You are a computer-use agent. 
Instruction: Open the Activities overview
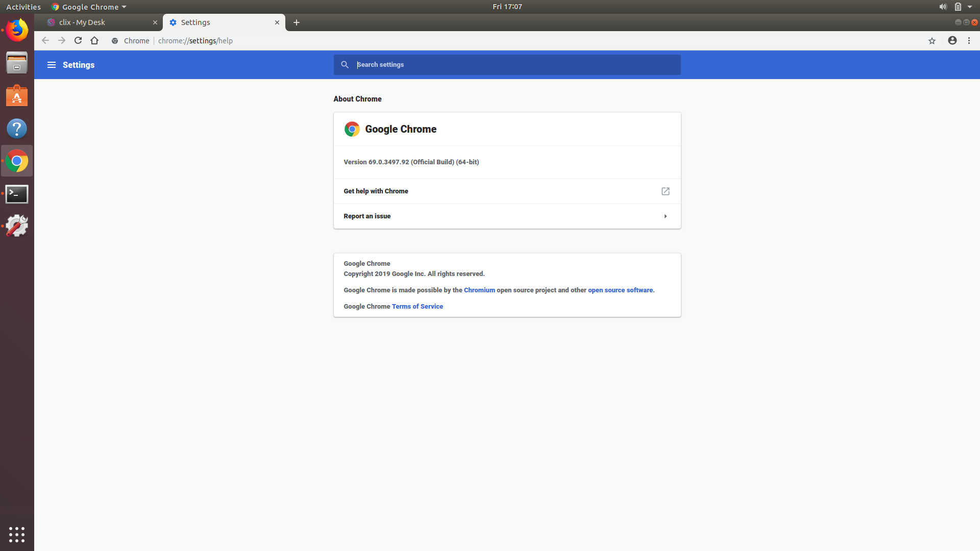point(23,7)
